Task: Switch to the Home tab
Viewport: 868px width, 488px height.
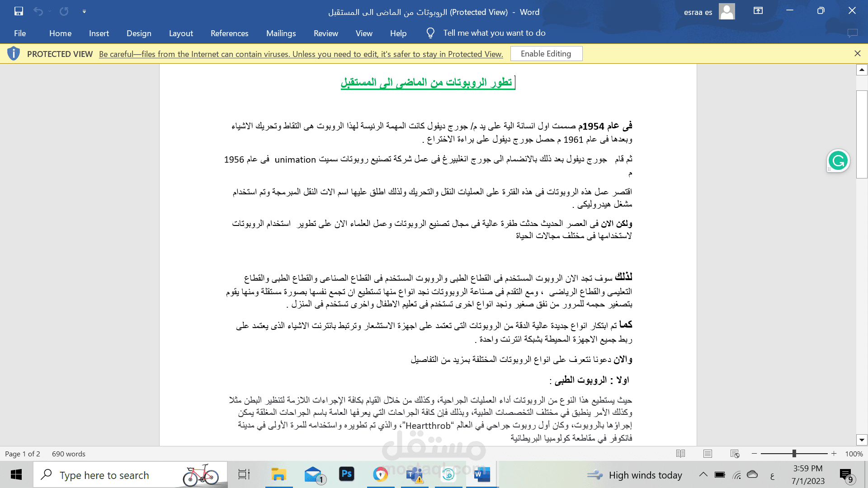Action: tap(60, 33)
